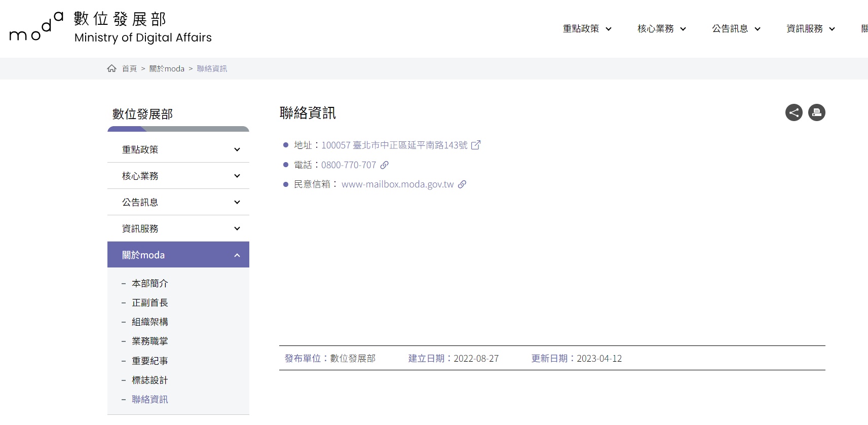Click the moda logo in the header
This screenshot has width=868, height=425.
[x=36, y=26]
